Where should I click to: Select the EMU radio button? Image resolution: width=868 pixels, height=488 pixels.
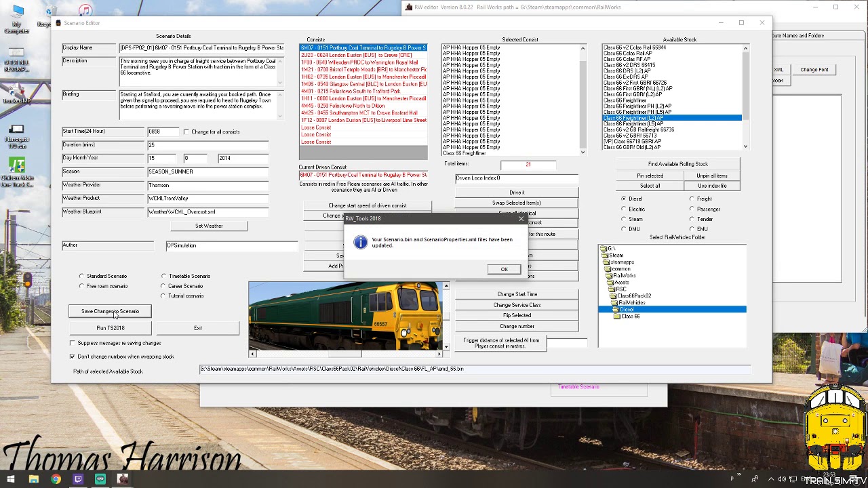692,229
